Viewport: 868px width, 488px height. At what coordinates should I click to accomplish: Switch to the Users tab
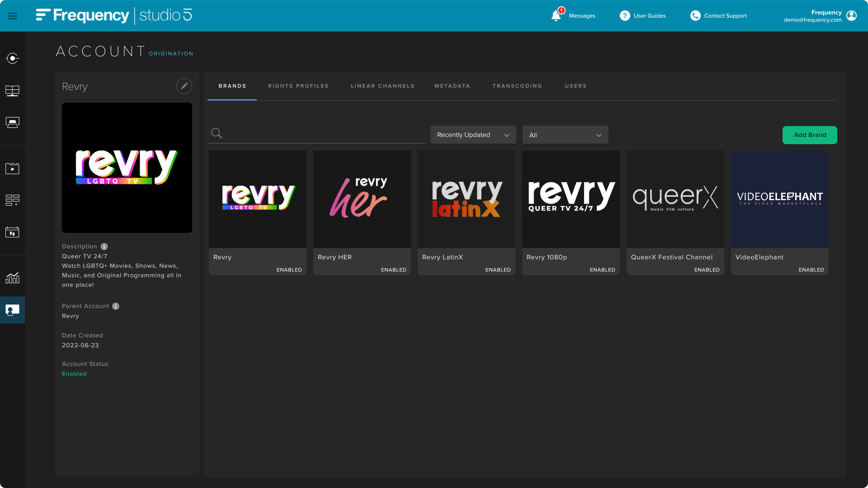[576, 86]
